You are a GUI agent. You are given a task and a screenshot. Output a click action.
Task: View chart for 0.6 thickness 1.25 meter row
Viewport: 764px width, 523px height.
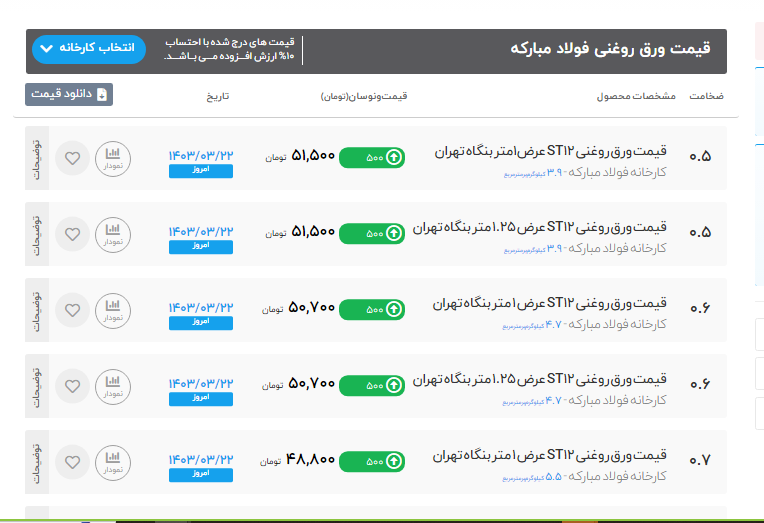pyautogui.click(x=112, y=386)
